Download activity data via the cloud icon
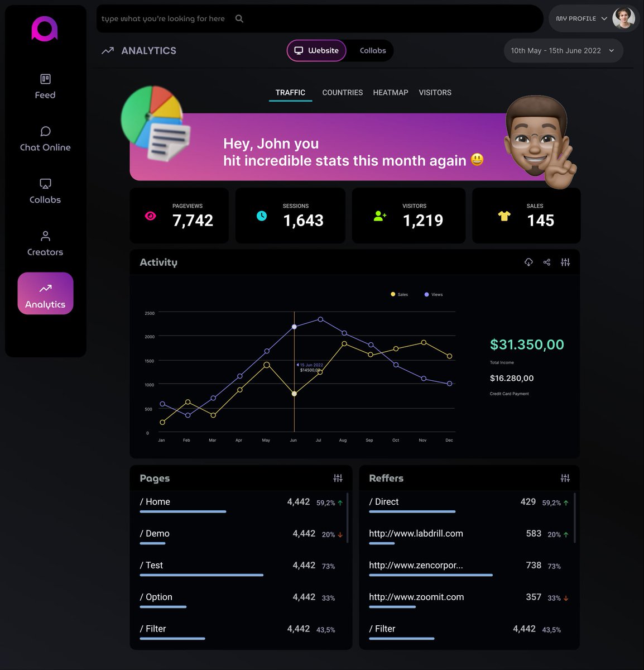Viewport: 644px width, 670px height. [528, 262]
